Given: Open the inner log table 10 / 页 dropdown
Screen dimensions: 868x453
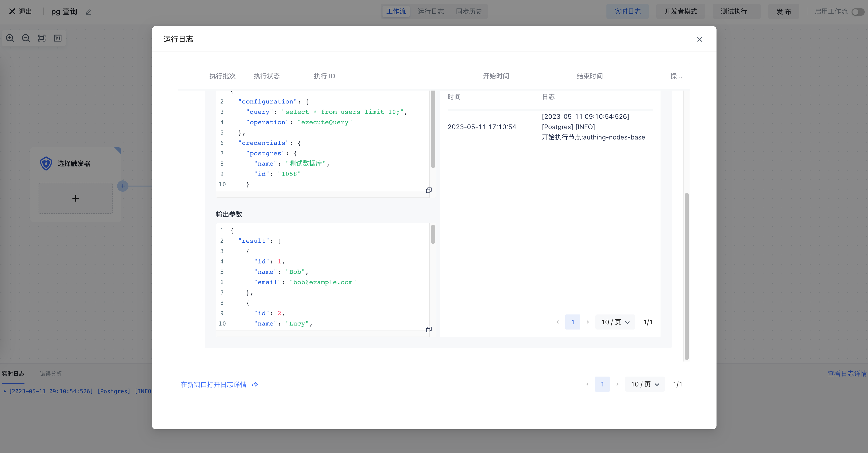Looking at the screenshot, I should tap(615, 322).
